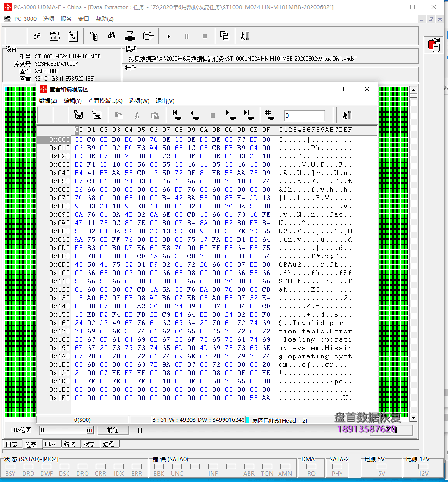This screenshot has height=482, width=448.
Task: Click the paste icon in sector editor
Action: [155, 115]
